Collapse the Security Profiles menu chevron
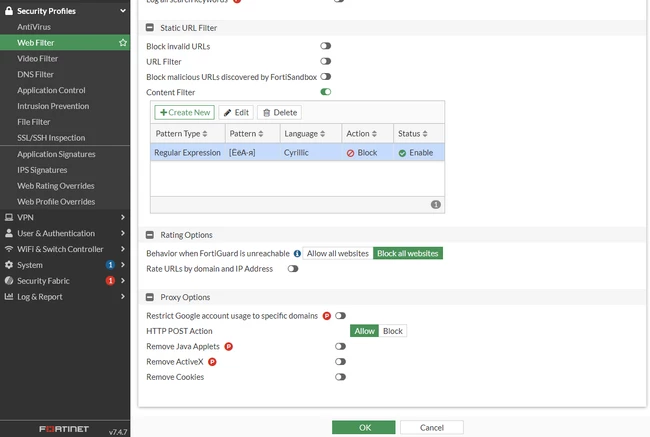The height and width of the screenshot is (437, 650). click(x=123, y=11)
